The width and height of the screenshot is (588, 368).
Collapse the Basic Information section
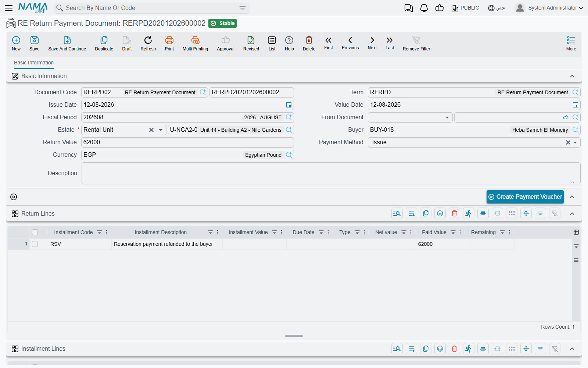572,76
